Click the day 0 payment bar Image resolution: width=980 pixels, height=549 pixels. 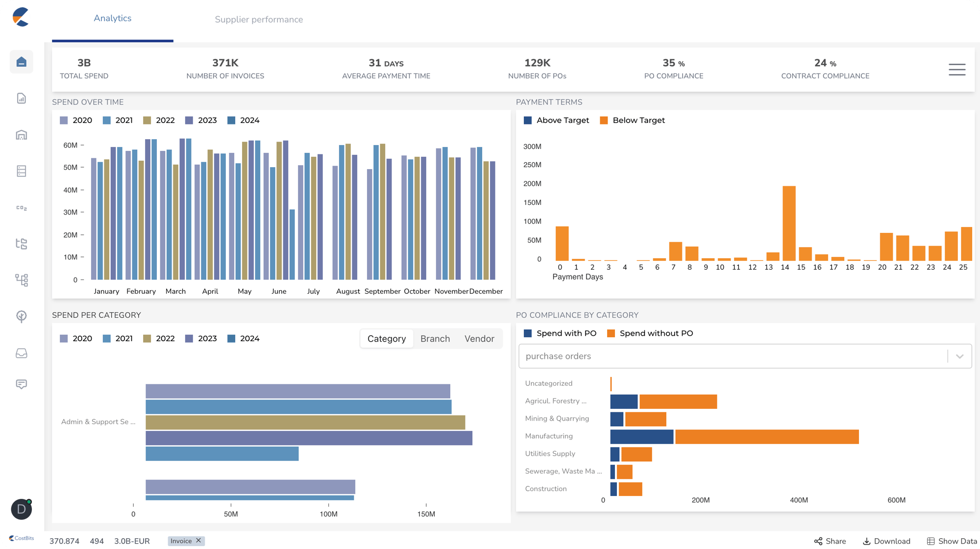coord(562,243)
